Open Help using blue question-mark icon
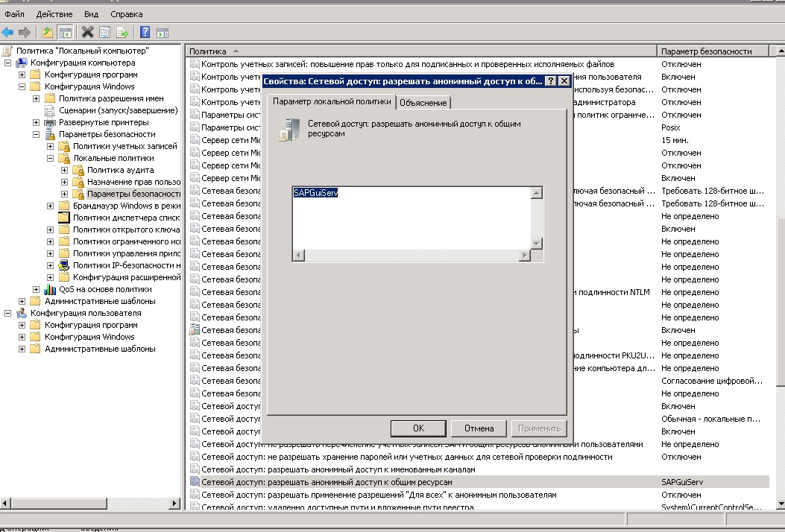 pyautogui.click(x=145, y=33)
